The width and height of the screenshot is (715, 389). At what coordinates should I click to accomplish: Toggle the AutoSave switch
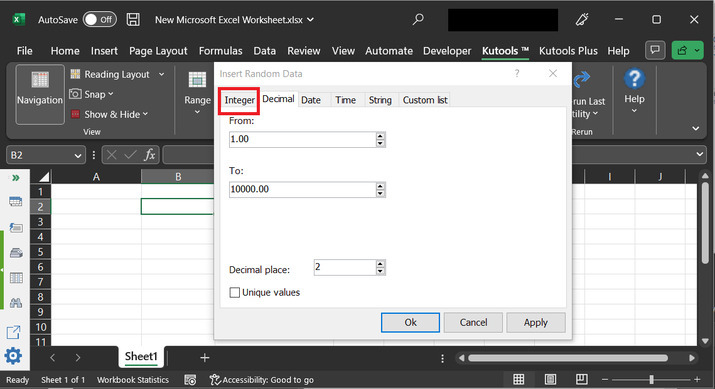(x=100, y=20)
